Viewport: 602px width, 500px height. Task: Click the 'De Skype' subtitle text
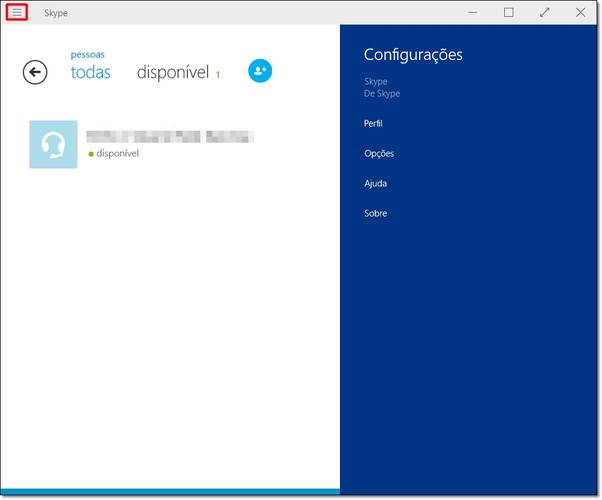pyautogui.click(x=382, y=93)
